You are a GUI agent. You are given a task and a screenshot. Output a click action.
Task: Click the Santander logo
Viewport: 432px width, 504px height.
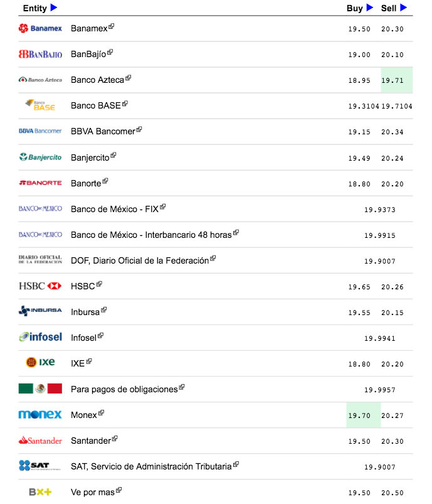40,441
